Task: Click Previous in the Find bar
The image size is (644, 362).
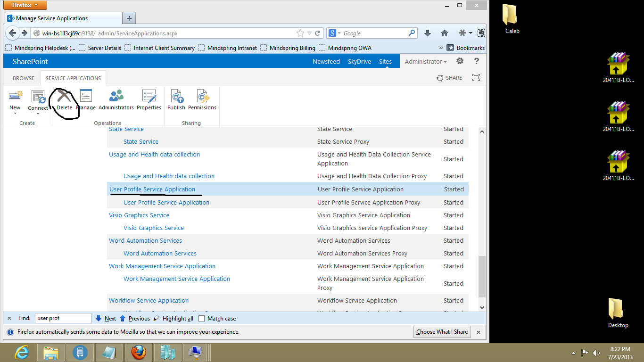Action: (x=134, y=319)
